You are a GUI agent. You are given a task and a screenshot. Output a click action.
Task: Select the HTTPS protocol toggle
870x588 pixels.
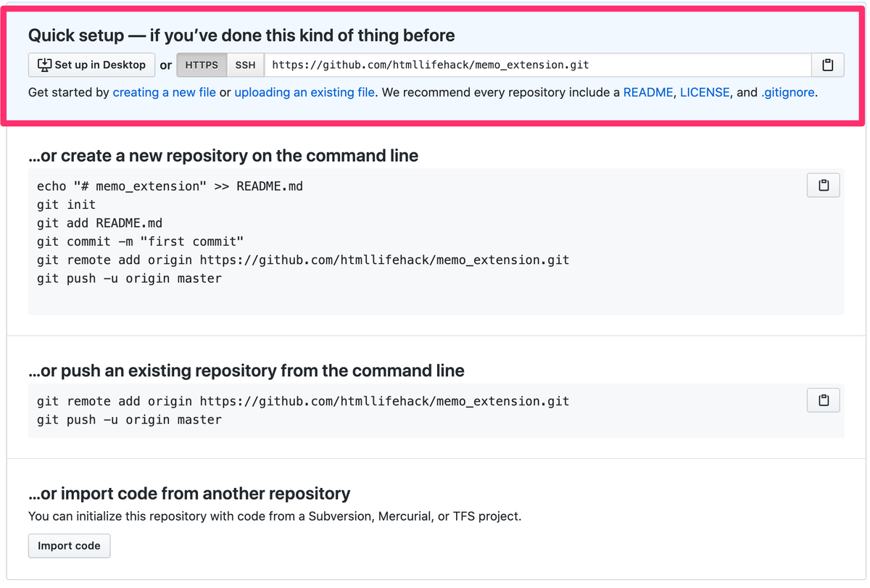202,65
